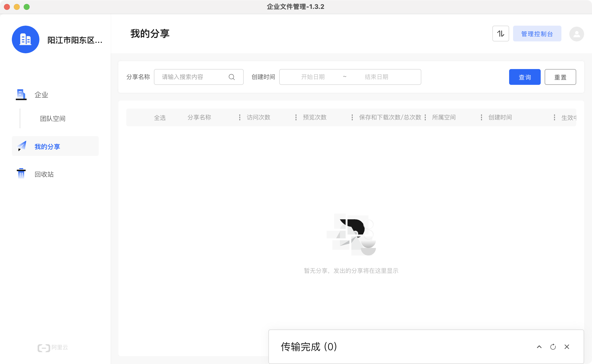
Task: Click the paper plane 我的分享 icon
Action: tap(22, 146)
